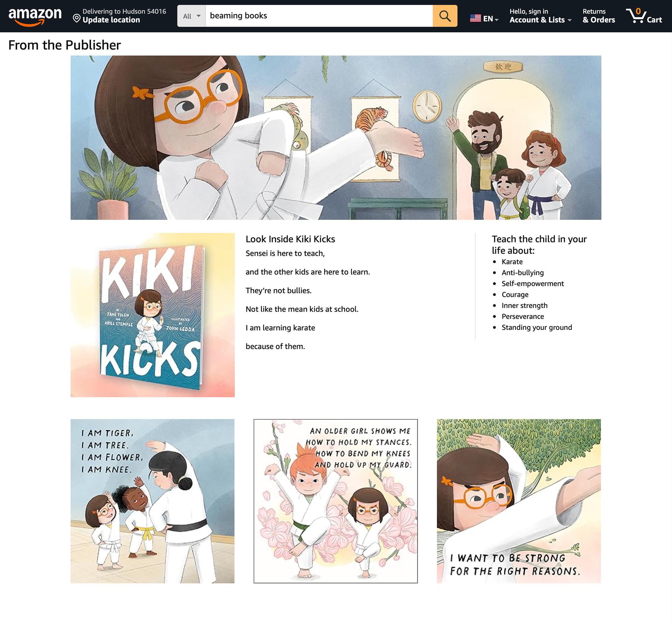Click the orange search magnifier button
672x620 pixels.
pyautogui.click(x=445, y=16)
